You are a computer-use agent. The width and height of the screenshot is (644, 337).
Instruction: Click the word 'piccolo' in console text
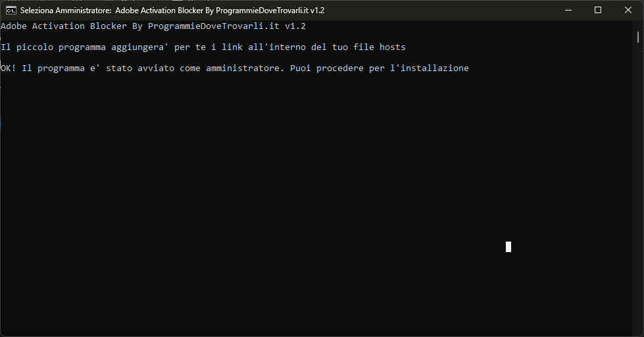pos(35,47)
